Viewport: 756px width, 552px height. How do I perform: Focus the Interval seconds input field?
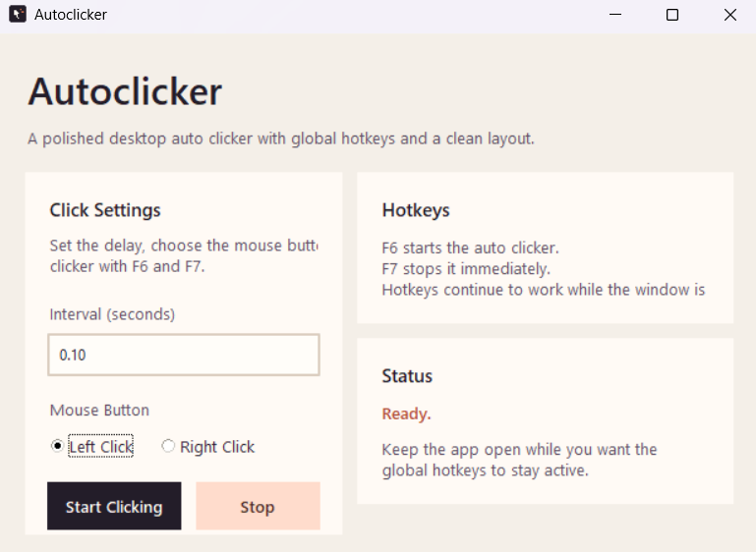(184, 355)
